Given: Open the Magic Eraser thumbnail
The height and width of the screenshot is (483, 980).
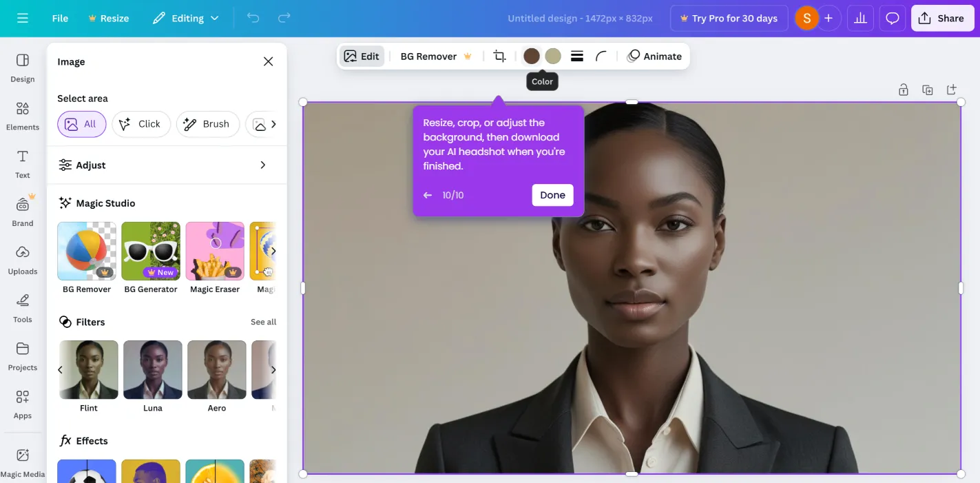Looking at the screenshot, I should [x=215, y=251].
